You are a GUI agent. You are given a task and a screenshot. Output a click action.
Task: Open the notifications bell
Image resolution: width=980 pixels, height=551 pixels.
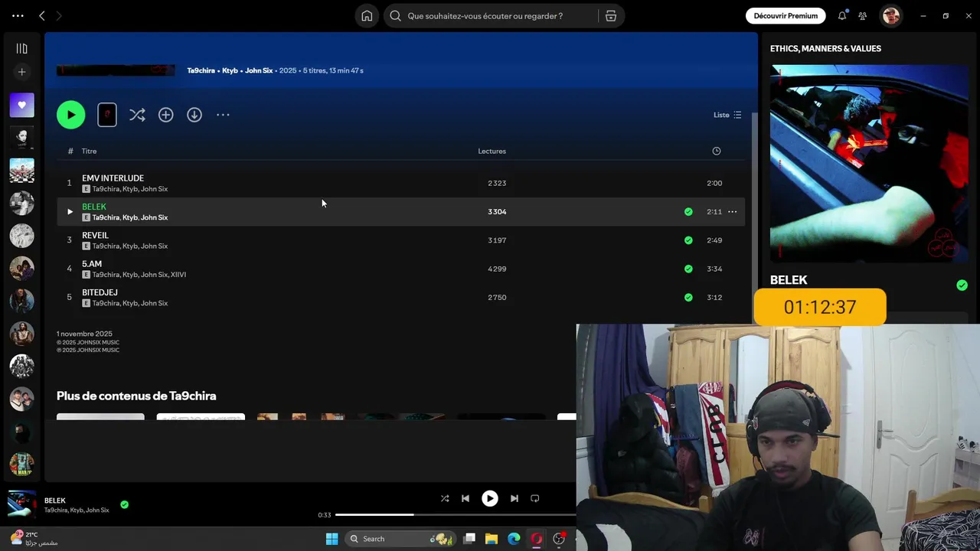[x=842, y=15]
